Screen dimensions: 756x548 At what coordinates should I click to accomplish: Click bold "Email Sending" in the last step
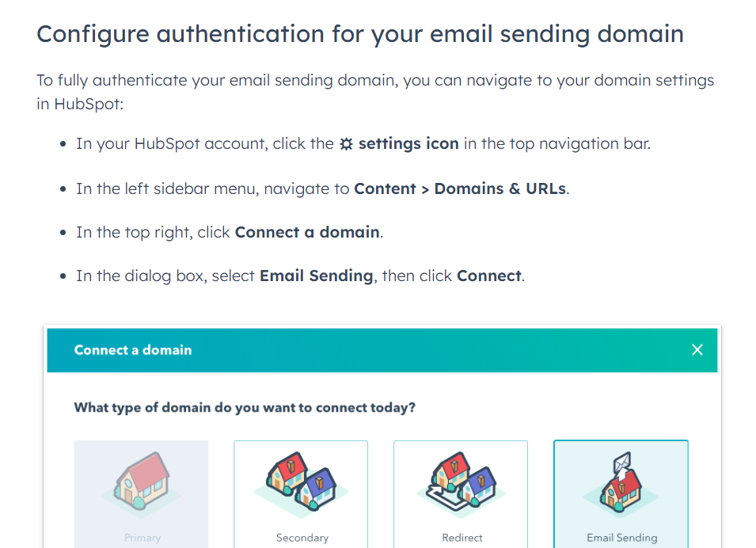(316, 276)
